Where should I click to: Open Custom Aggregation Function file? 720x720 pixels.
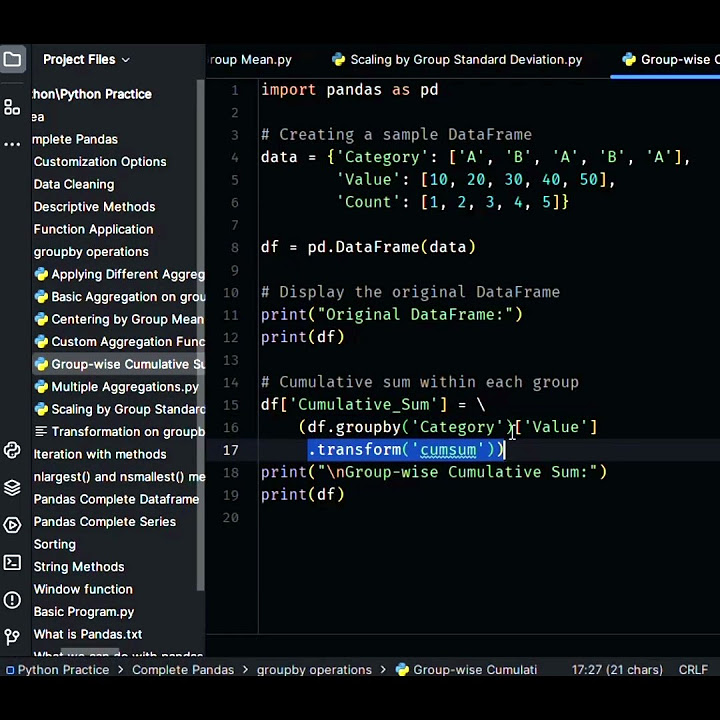(x=119, y=342)
